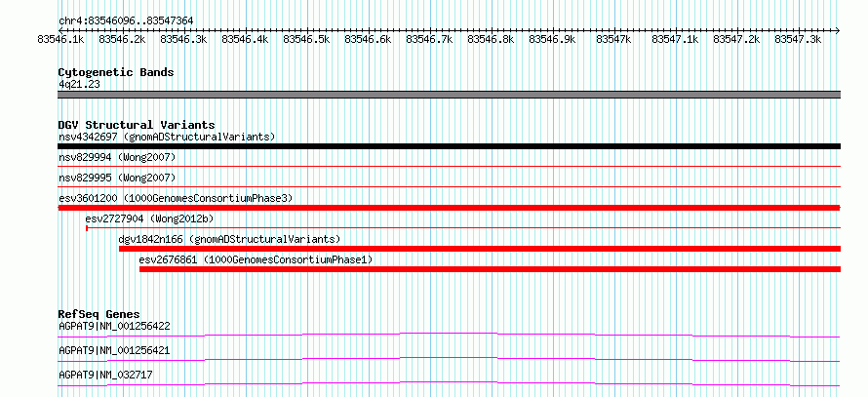The width and height of the screenshot is (868, 397).
Task: Open the esv2727904 (Wong2012b) variant label
Action: tap(149, 219)
